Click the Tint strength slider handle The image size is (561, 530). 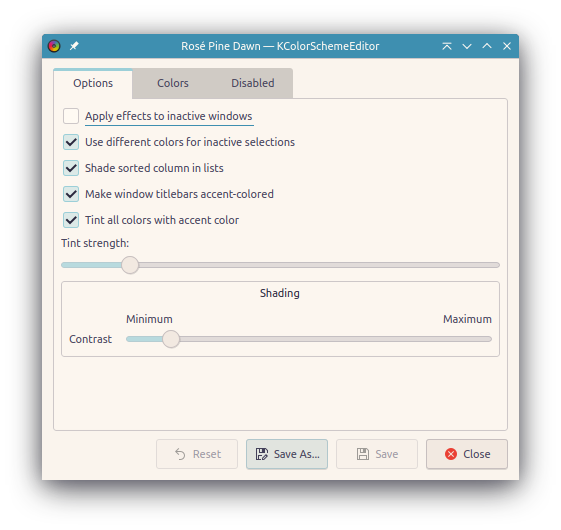click(x=130, y=265)
